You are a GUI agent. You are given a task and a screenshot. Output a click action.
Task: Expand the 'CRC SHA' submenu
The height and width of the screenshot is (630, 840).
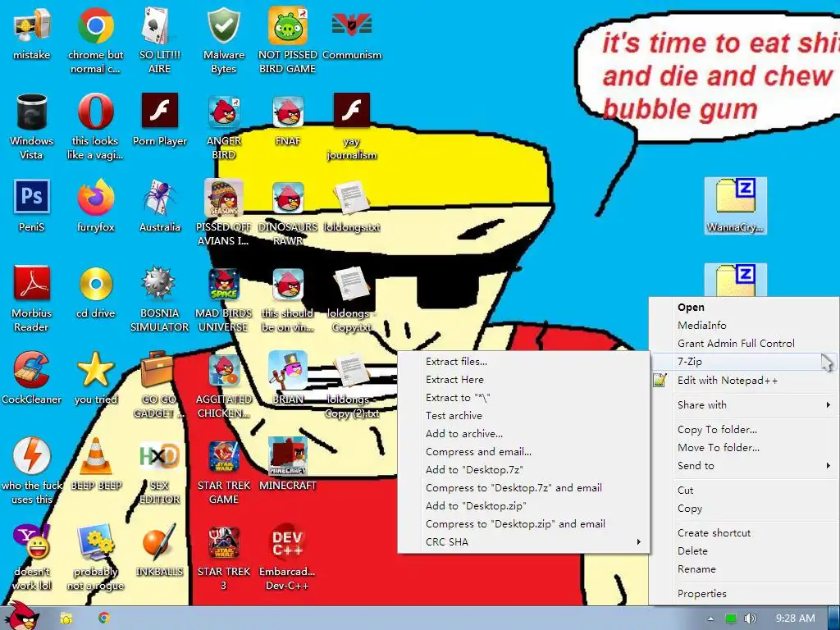(524, 542)
